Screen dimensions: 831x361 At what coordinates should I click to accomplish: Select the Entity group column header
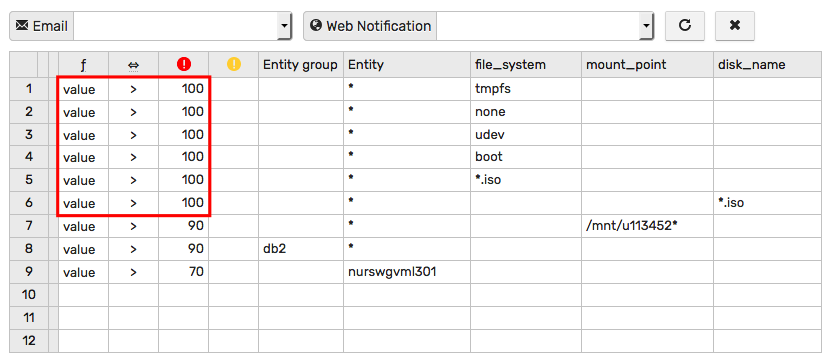(x=300, y=65)
